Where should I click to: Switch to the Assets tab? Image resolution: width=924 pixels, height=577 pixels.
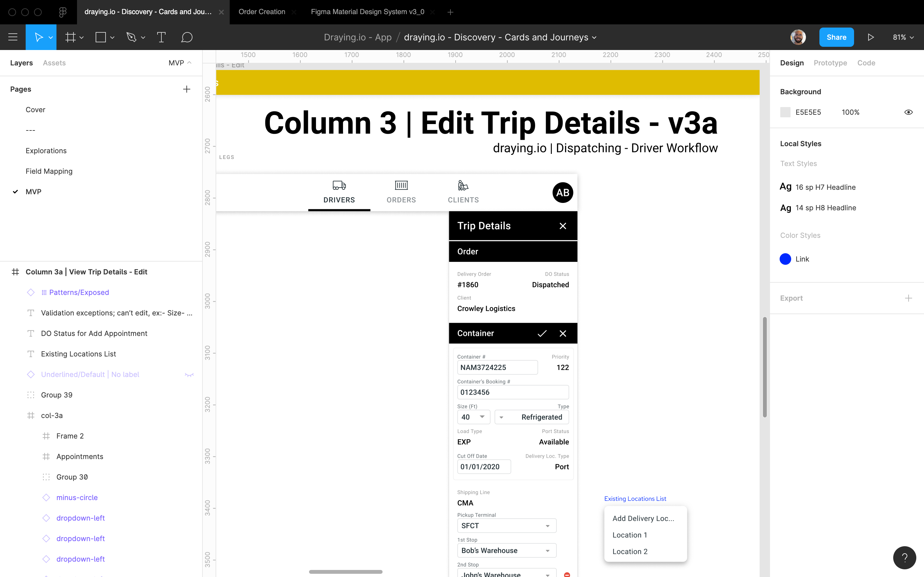point(54,63)
